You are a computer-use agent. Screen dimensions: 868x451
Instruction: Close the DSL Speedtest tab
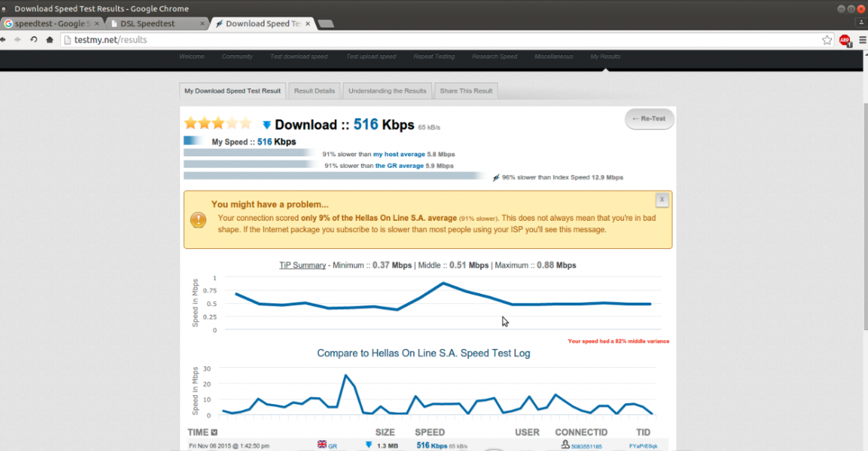pos(202,23)
